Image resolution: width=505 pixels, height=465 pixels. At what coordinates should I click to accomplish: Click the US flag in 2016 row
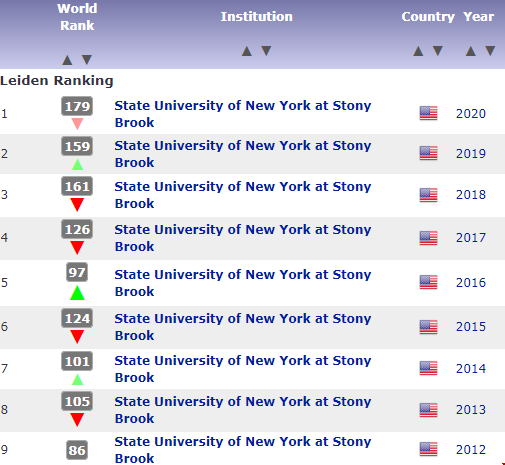click(428, 282)
